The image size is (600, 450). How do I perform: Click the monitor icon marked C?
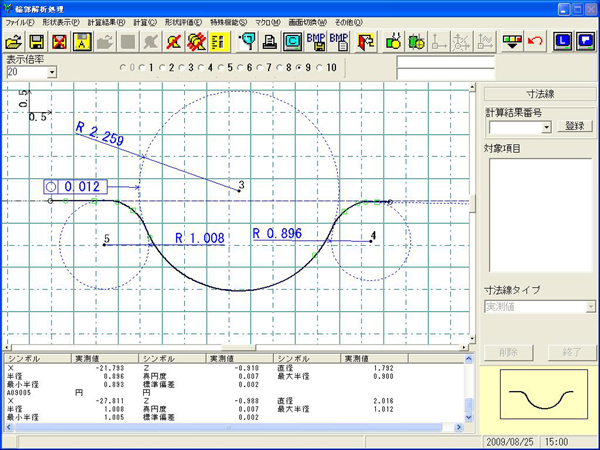(x=292, y=41)
